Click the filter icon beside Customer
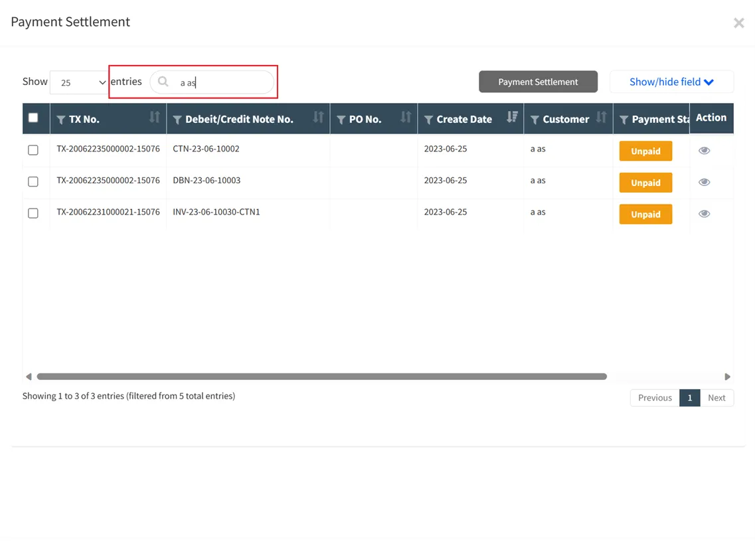 535,120
